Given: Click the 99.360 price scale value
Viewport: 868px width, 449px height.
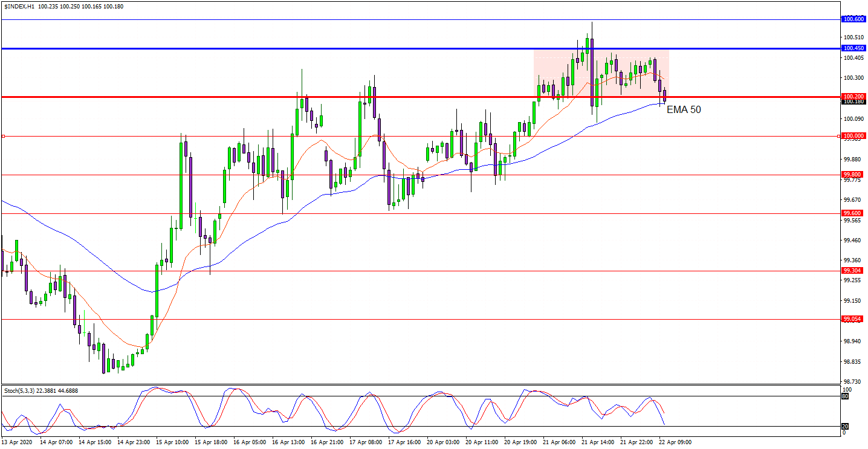Looking at the screenshot, I should 853,260.
